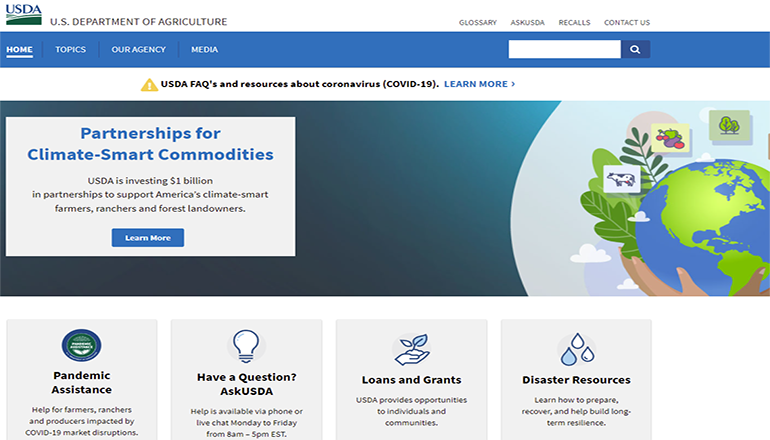Screen dimensions: 770x440
Task: Open the Disaster Resources card title
Action: pyautogui.click(x=577, y=380)
